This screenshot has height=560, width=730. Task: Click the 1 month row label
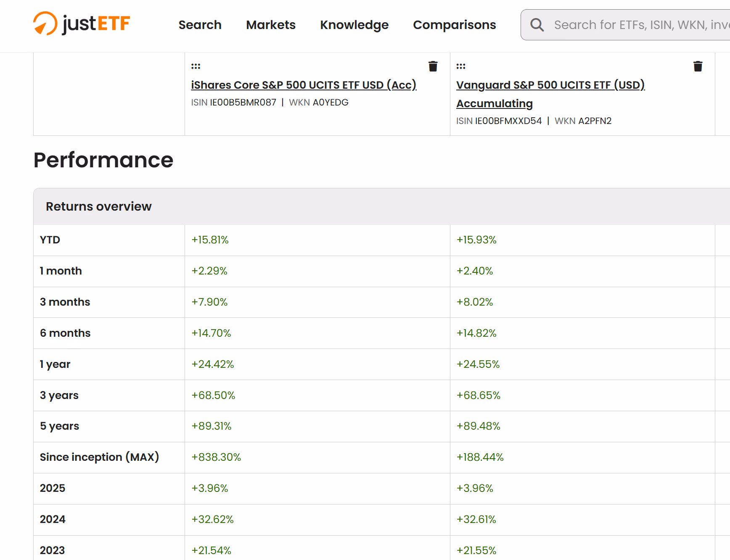61,271
